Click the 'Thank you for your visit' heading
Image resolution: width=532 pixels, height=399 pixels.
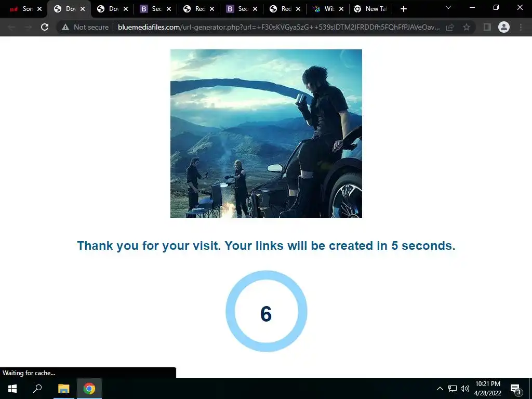pos(267,246)
